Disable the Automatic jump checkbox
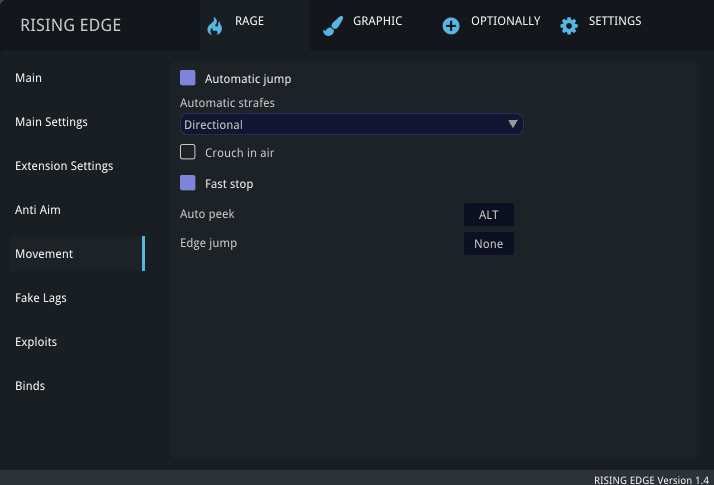The height and width of the screenshot is (485, 714). (188, 78)
